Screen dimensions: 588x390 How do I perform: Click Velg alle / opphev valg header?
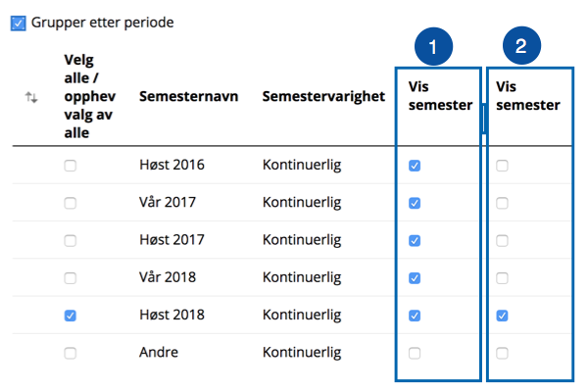pyautogui.click(x=90, y=96)
